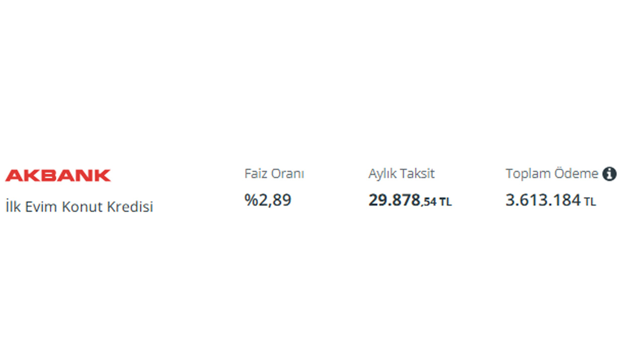The width and height of the screenshot is (644, 362).
Task: Select the %2,89 interest rate value
Action: pos(268,200)
